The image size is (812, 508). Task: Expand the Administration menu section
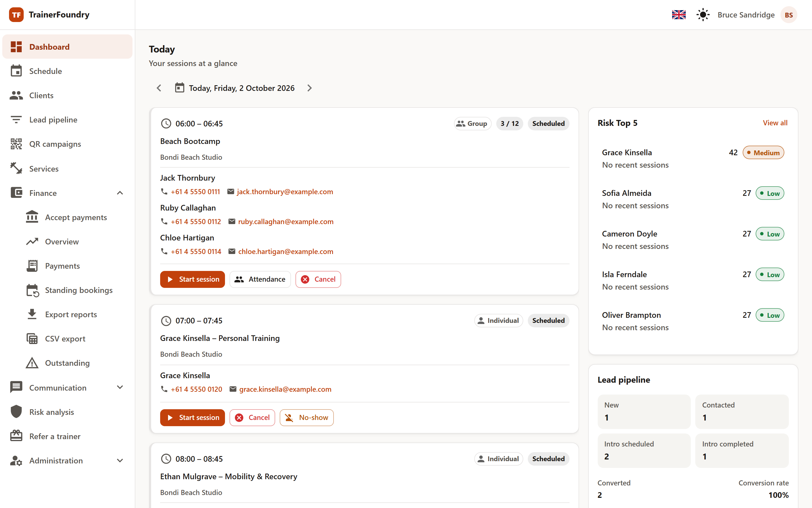point(120,460)
